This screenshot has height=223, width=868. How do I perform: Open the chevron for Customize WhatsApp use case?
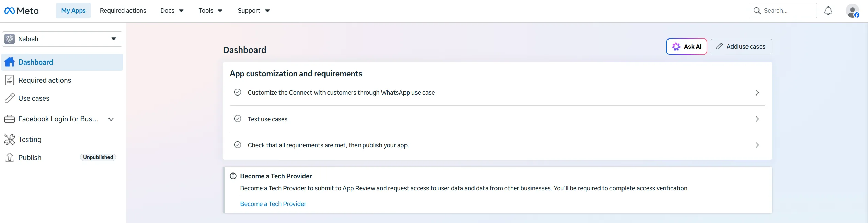(x=757, y=93)
